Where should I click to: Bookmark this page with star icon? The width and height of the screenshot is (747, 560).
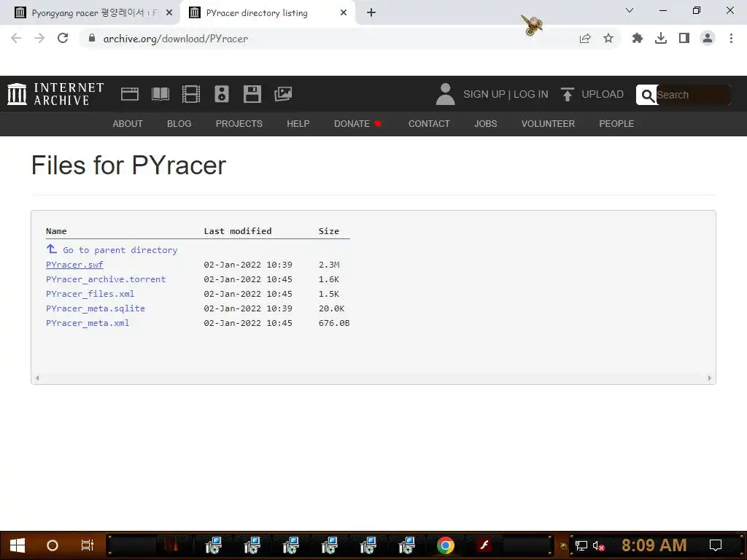pyautogui.click(x=608, y=38)
